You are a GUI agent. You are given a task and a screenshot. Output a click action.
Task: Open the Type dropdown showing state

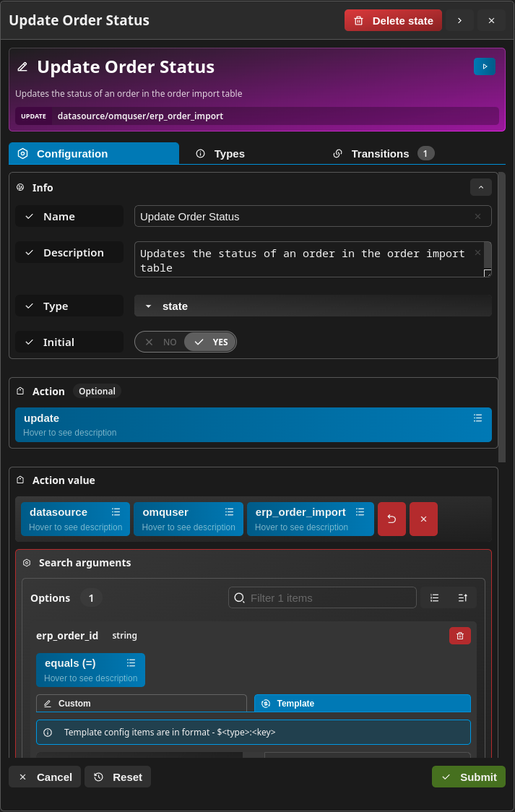(x=313, y=306)
